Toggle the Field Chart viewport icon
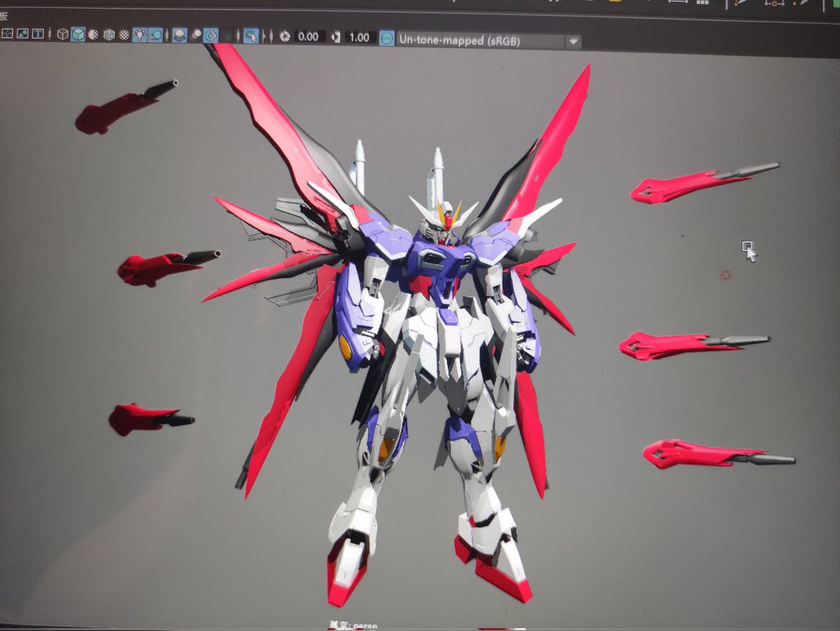The width and height of the screenshot is (840, 631). 8,33
